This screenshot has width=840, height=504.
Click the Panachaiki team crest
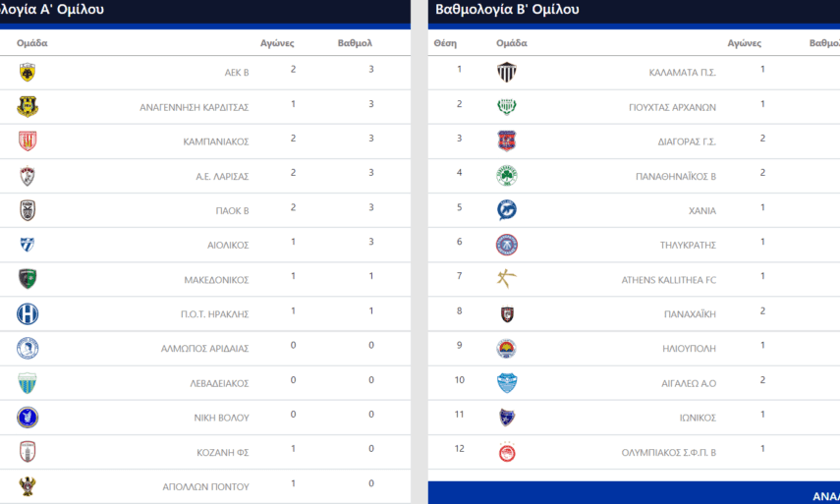[x=506, y=314]
